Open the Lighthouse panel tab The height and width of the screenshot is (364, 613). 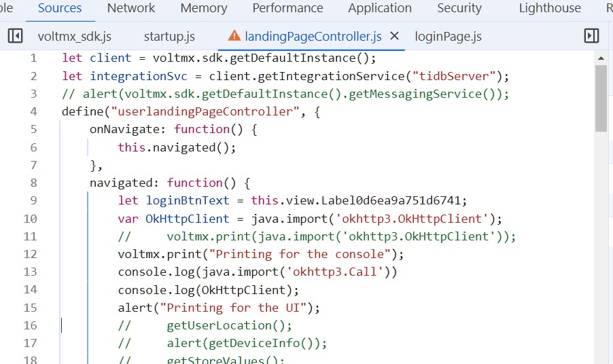[x=550, y=8]
